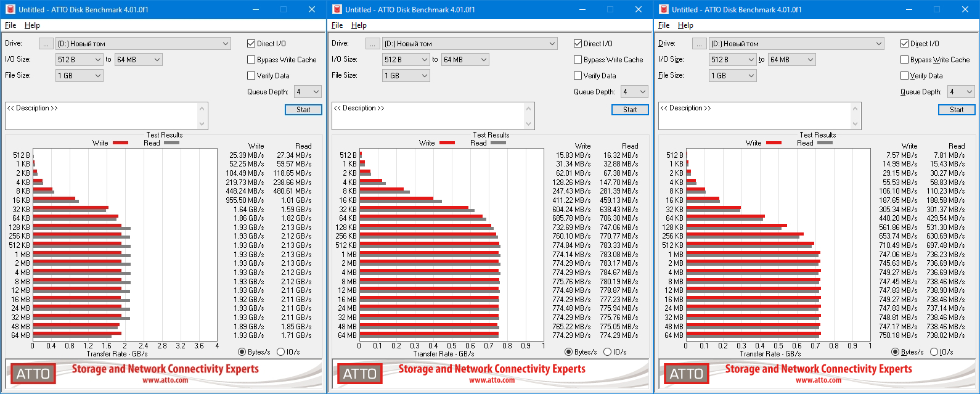Open the 64 MB I/O size dropdown in the left window
980x394 pixels.
pos(139,60)
